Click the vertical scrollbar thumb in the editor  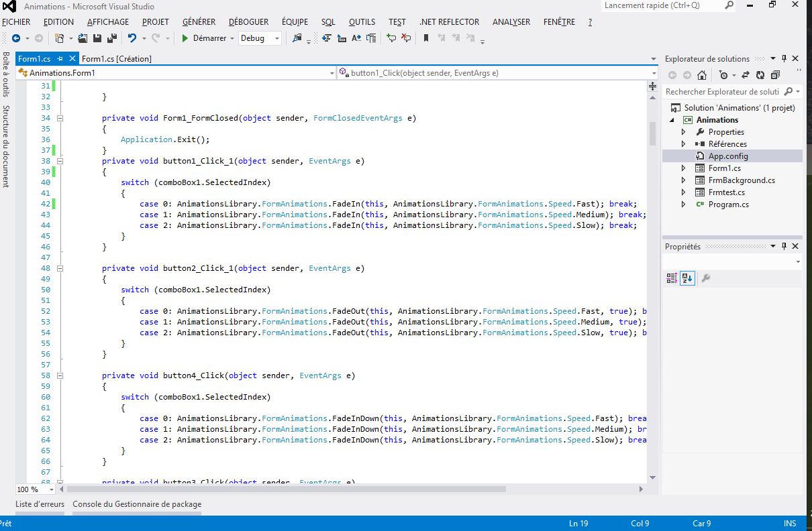click(652, 133)
